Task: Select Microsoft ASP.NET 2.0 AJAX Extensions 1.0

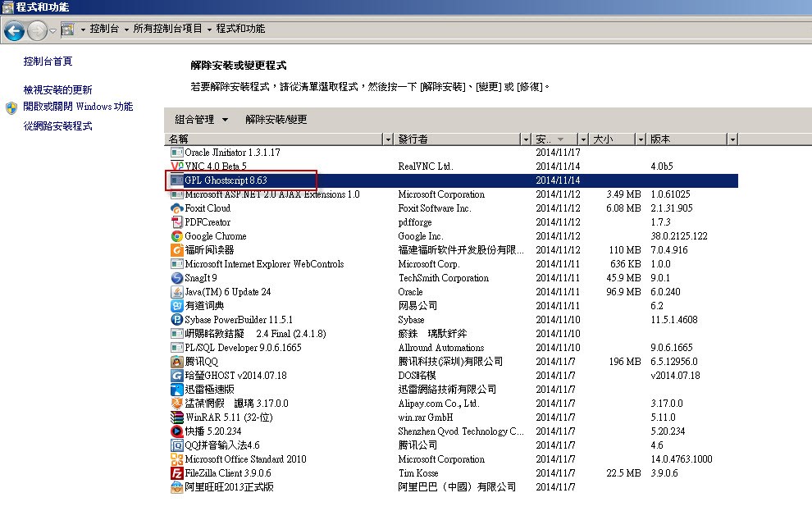Action: click(271, 194)
